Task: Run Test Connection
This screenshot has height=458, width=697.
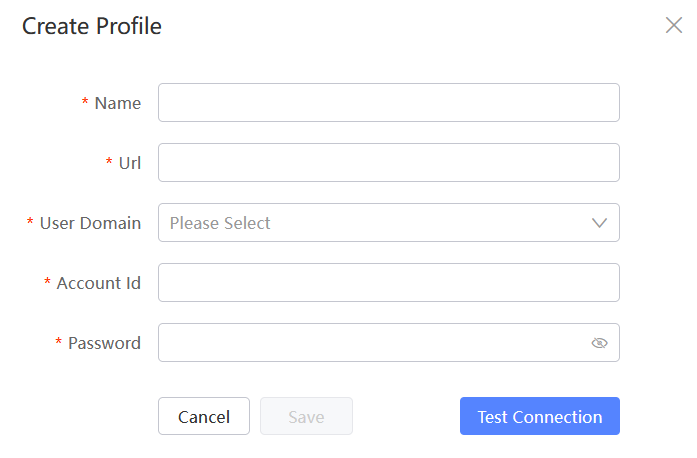Action: coord(540,416)
